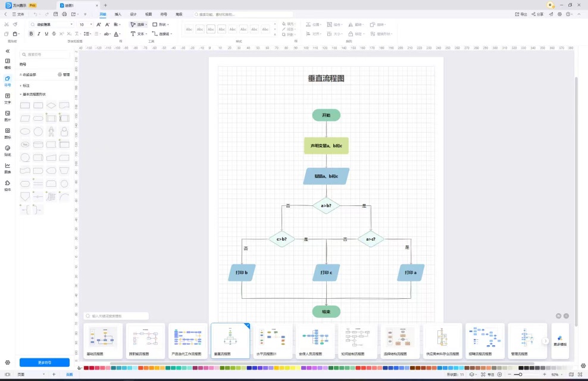Toggle italic text formatting

tap(39, 34)
